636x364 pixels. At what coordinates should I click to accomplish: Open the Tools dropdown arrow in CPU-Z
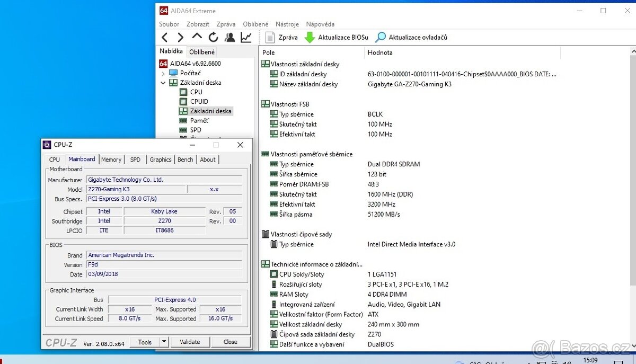pos(164,342)
